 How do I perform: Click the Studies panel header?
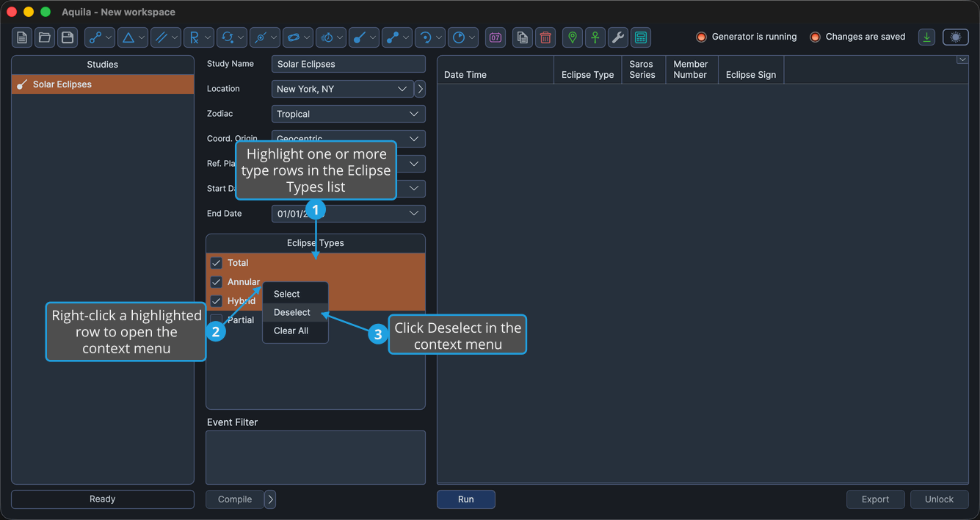point(103,65)
